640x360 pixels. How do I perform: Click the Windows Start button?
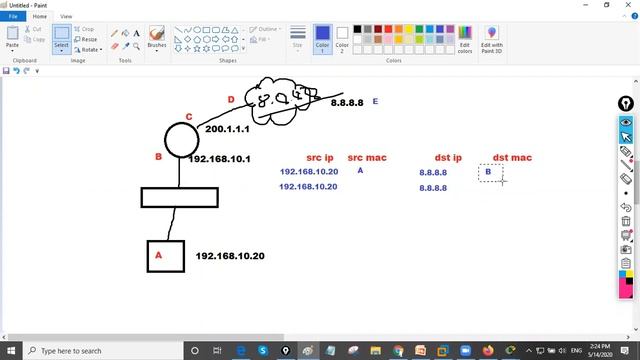[x=11, y=351]
